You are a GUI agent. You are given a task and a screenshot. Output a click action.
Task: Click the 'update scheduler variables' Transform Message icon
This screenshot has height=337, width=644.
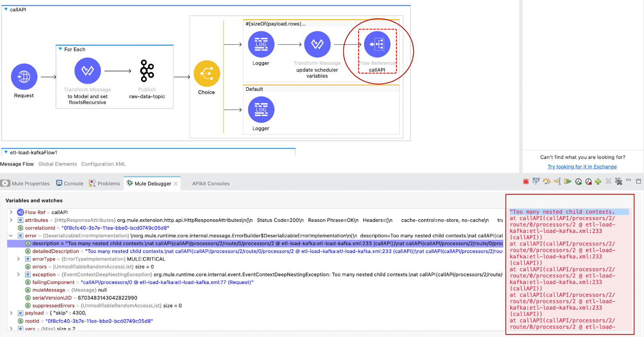click(317, 44)
